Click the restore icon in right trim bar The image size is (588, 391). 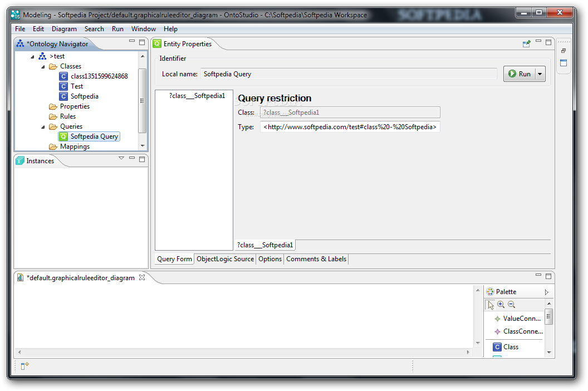click(x=563, y=51)
